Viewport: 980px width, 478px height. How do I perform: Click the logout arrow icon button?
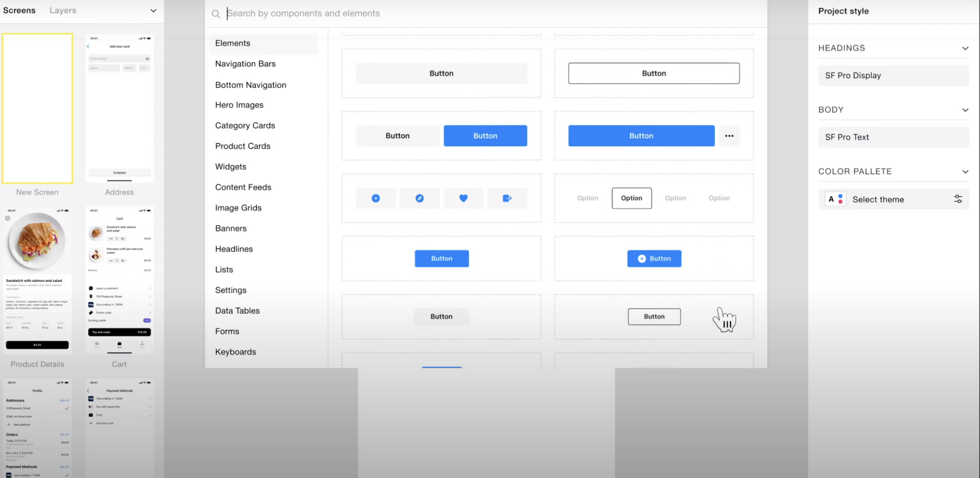click(x=507, y=198)
